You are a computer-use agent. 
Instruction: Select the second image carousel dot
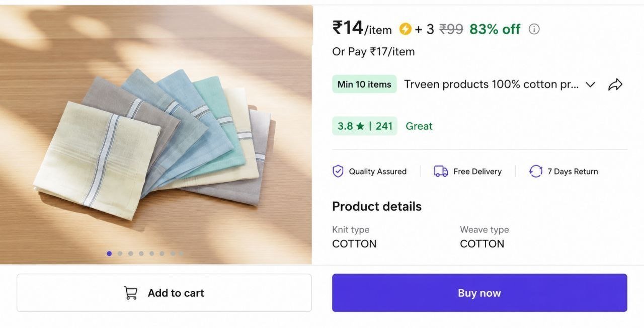120,254
